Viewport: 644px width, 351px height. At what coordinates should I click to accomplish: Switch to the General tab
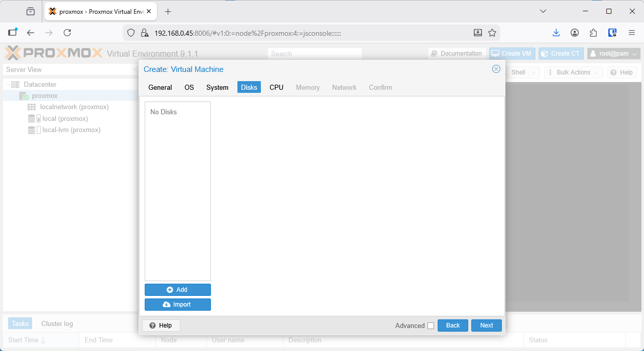160,87
